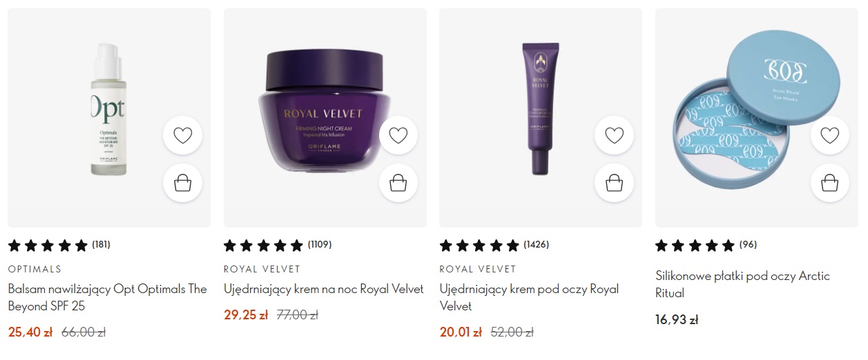Add Arctic Ritual eye masks to bag
Viewport: 868px width, 360px height.
(829, 183)
